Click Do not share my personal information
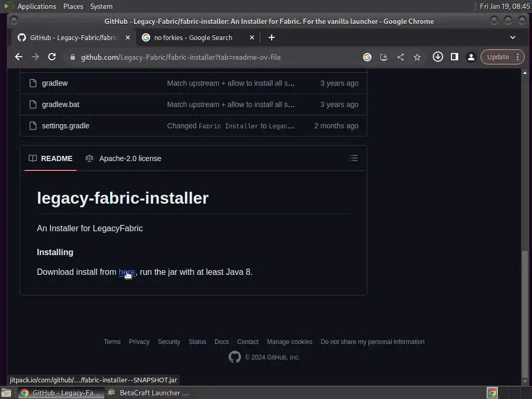The height and width of the screenshot is (399, 532). tap(373, 342)
